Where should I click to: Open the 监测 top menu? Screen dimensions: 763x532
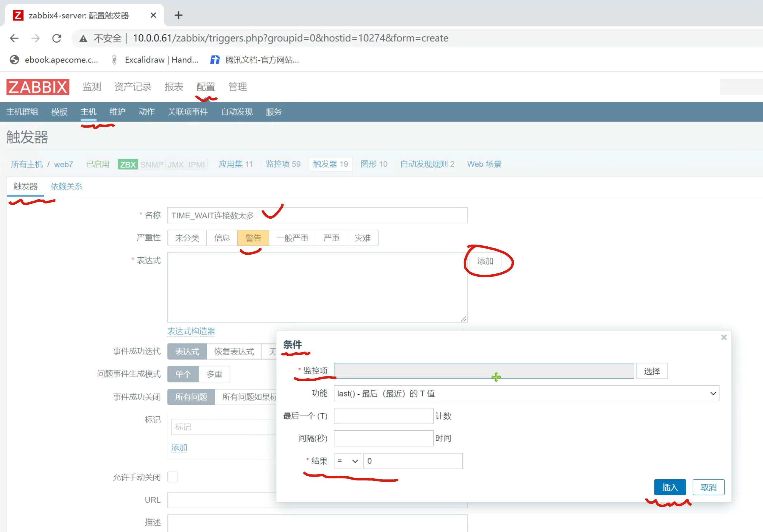click(x=92, y=87)
